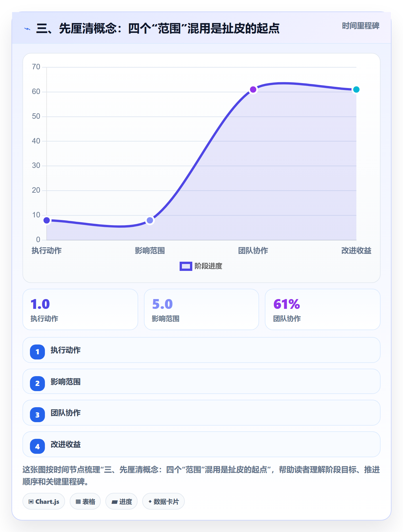This screenshot has height=532, width=403.
Task: Click the 阶段进度 legend label
Action: click(x=208, y=266)
